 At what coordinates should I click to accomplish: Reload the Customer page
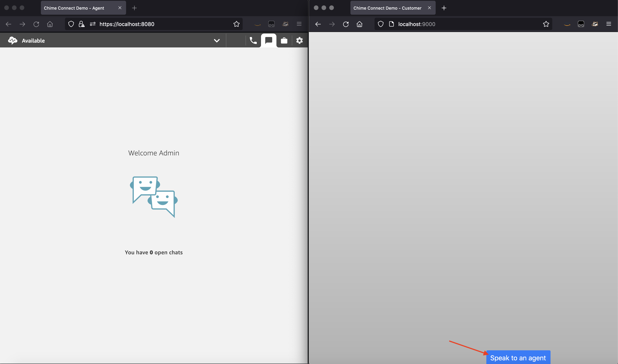[x=346, y=24]
